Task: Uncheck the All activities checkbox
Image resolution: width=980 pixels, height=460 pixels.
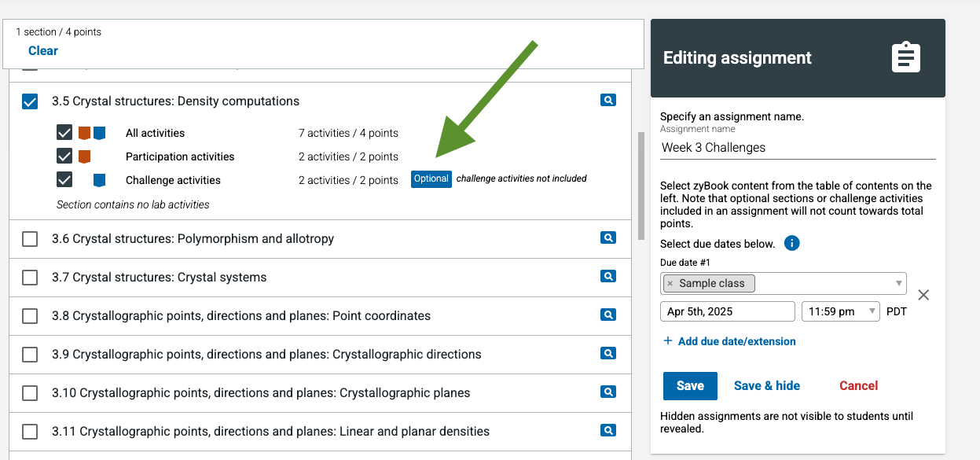Action: click(x=64, y=133)
